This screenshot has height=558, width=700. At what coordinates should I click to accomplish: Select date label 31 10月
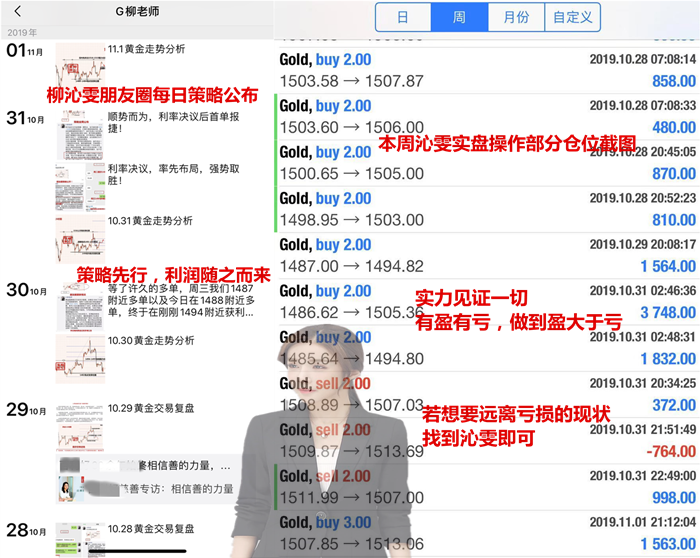tap(25, 118)
